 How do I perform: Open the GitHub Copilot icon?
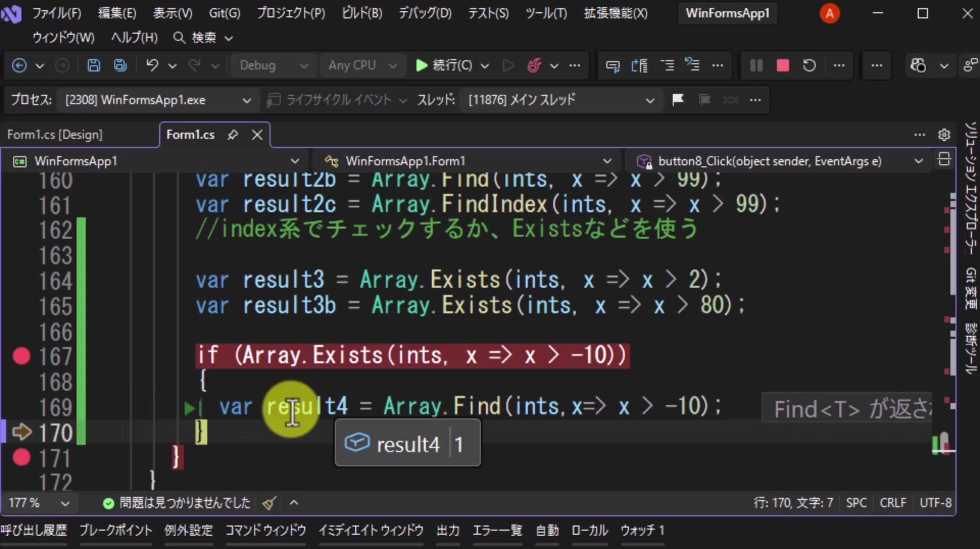coord(918,65)
